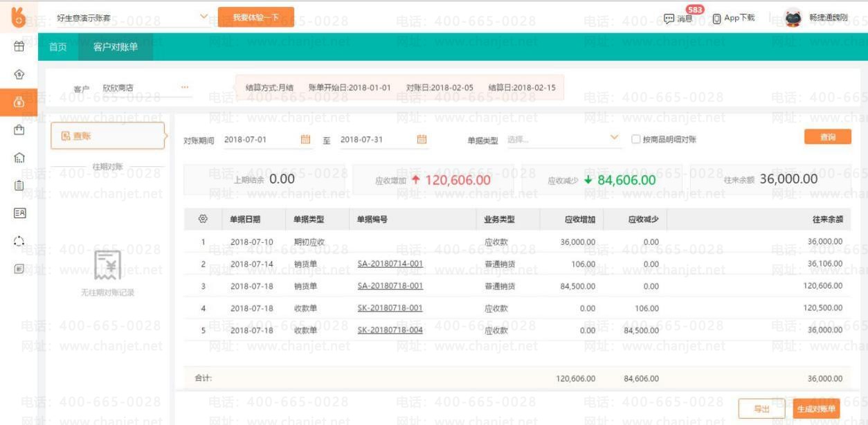Viewport: 868px width, 425px height.
Task: Click the 2018-07-10 date cell
Action: [x=252, y=242]
